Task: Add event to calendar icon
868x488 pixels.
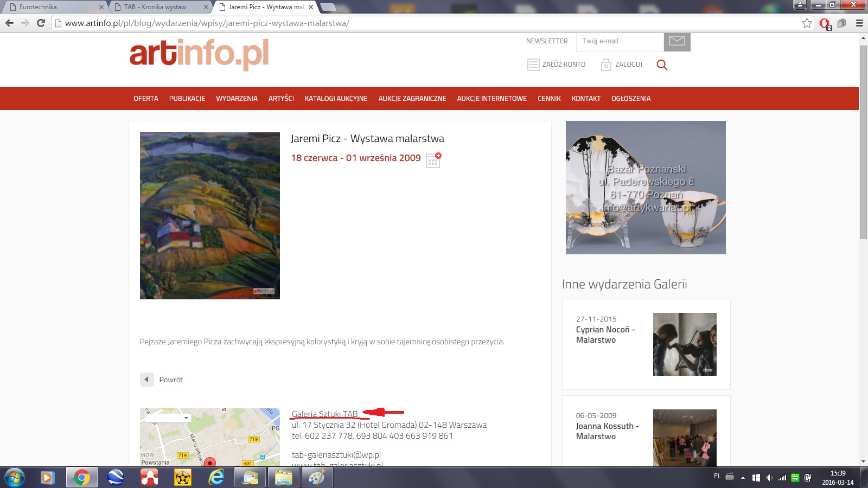Action: 433,160
